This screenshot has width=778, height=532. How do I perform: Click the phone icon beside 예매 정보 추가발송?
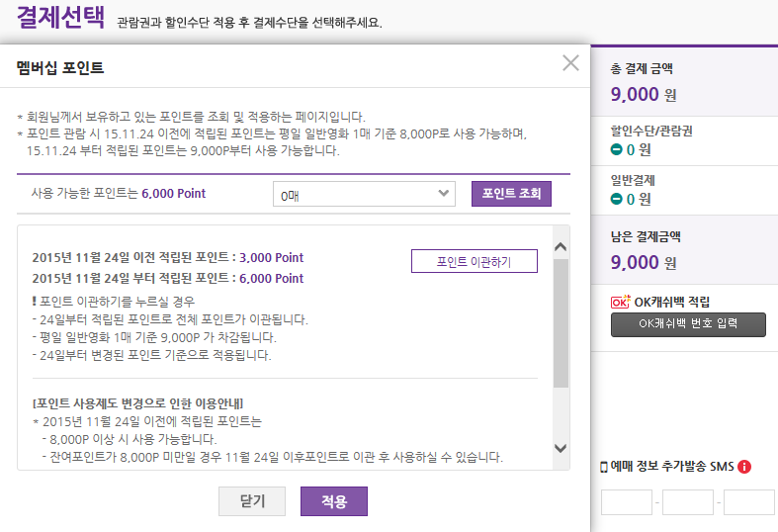pyautogui.click(x=604, y=467)
